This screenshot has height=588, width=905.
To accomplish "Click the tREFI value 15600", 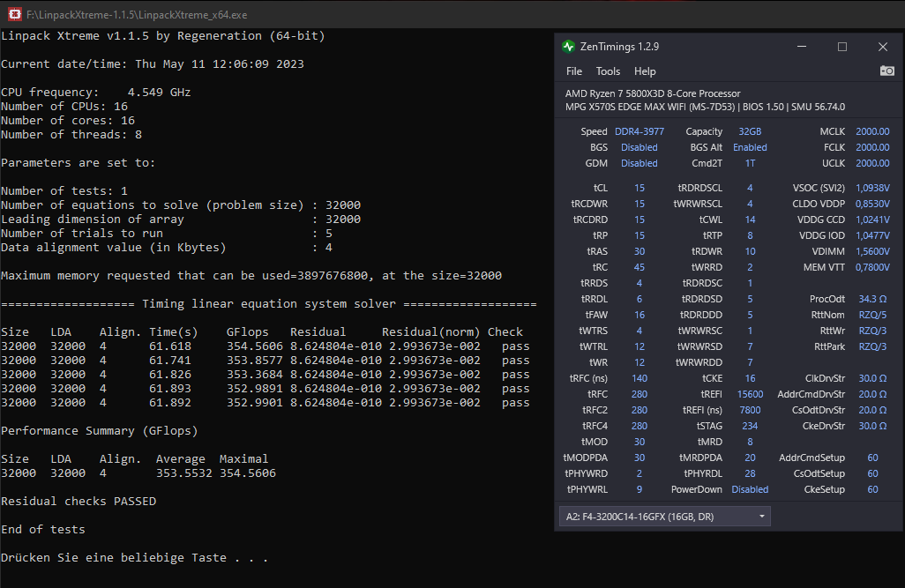I will click(750, 394).
